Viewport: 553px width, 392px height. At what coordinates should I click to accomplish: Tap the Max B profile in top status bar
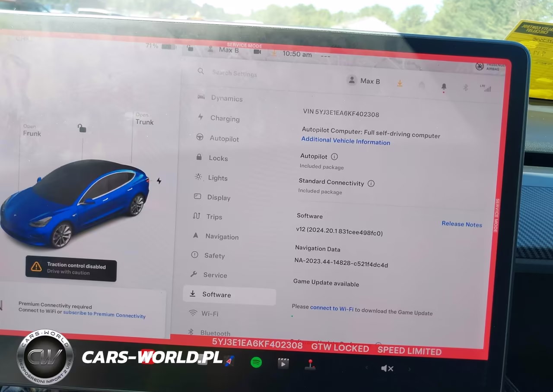coord(223,50)
